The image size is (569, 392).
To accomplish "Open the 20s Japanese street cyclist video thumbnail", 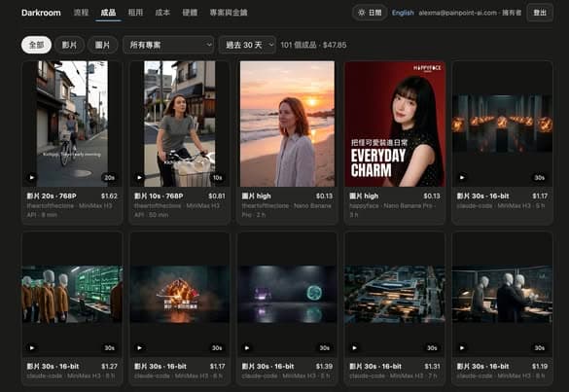I will (72, 124).
